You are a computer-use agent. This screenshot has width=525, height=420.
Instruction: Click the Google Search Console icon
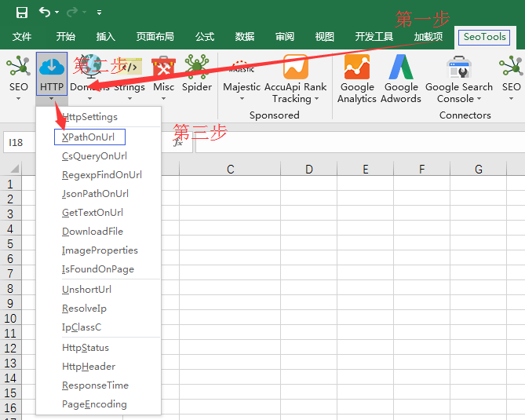[459, 67]
